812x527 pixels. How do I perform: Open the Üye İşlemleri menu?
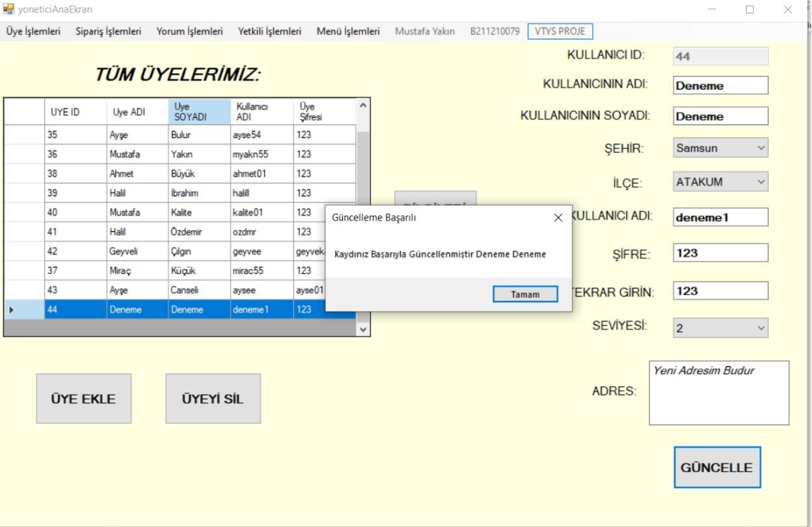click(33, 31)
